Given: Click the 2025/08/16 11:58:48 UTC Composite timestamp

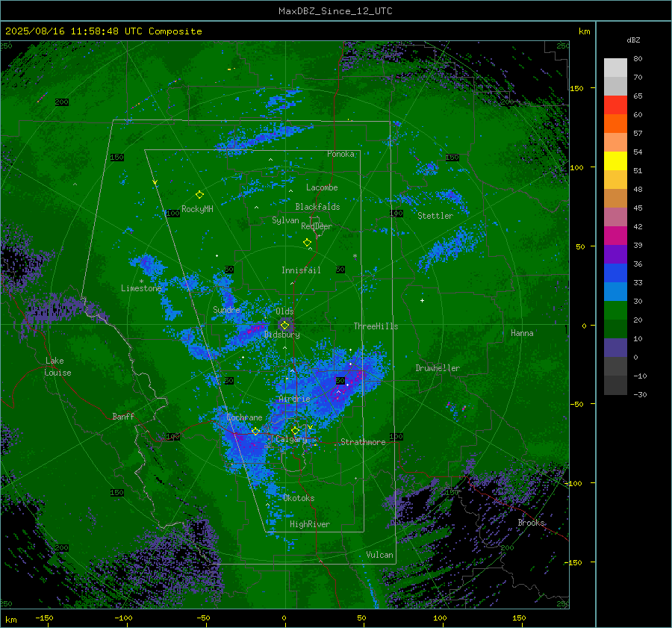Looking at the screenshot, I should point(103,31).
